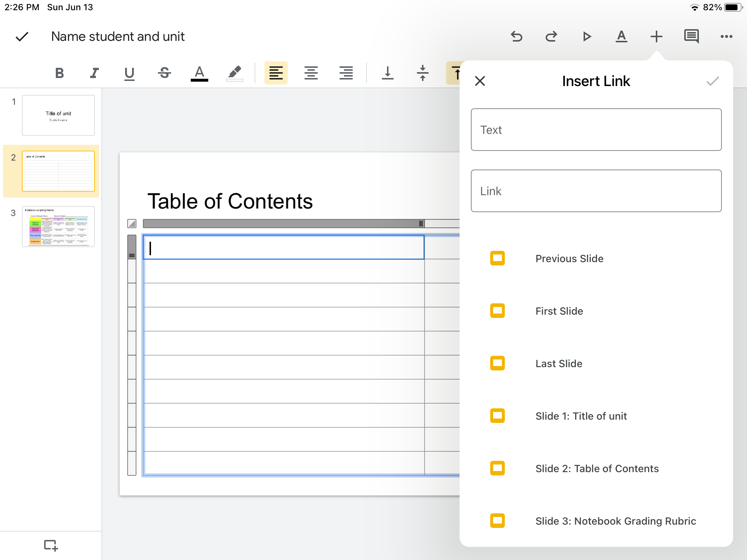Select the first table row handle

pos(132,247)
